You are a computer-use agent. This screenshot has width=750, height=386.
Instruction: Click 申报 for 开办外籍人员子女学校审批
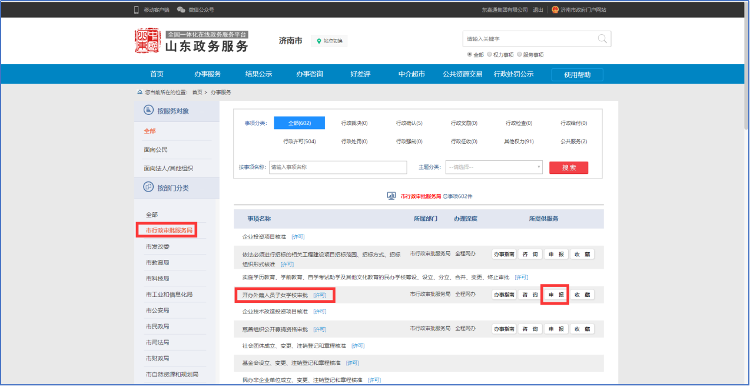click(555, 295)
